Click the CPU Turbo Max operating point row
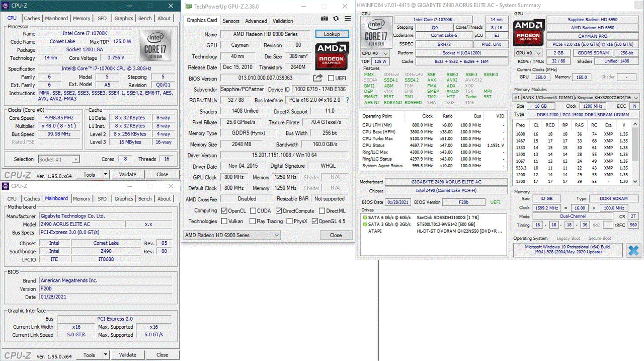 433,138
